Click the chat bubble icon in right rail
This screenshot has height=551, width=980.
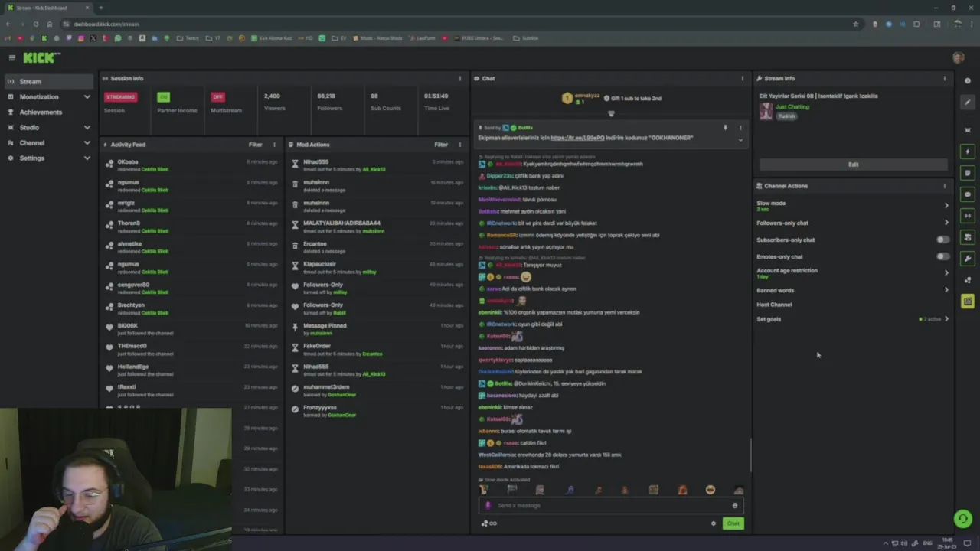pyautogui.click(x=968, y=194)
